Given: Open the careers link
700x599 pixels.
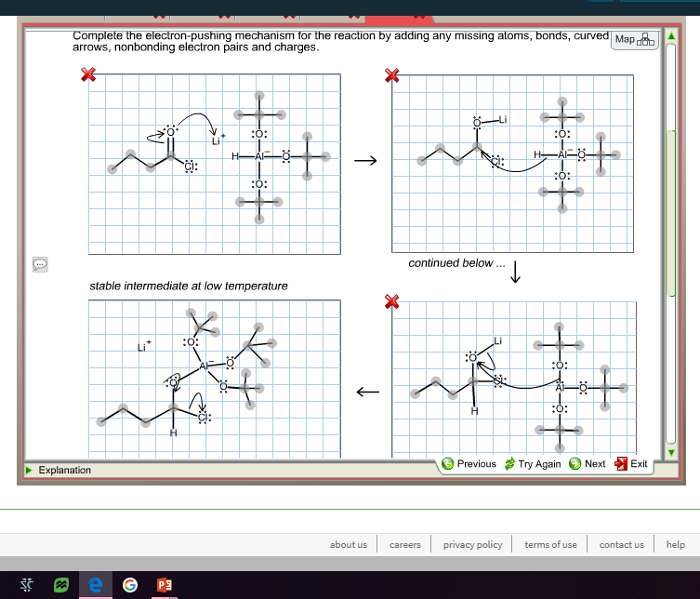Looking at the screenshot, I should click(405, 544).
